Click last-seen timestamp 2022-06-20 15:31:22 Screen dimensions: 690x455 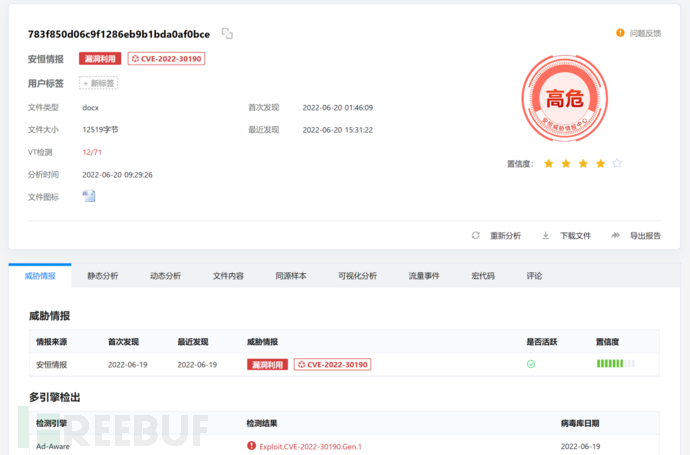[338, 130]
